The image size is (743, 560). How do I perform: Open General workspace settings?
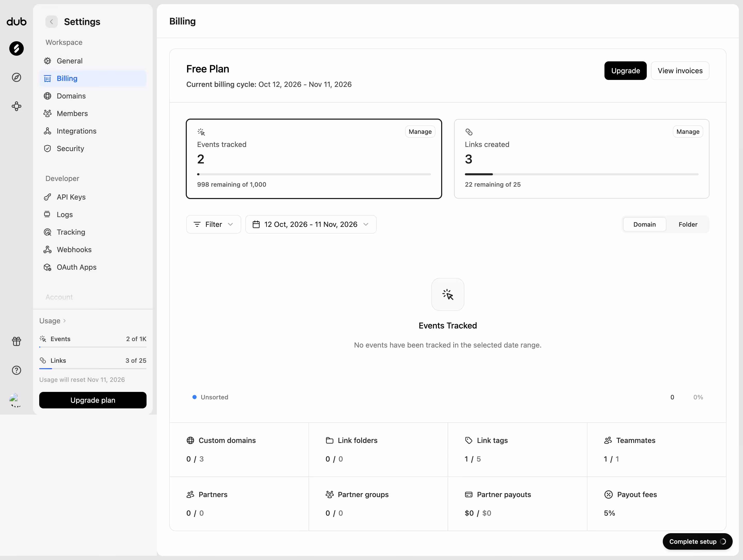[x=93, y=61]
